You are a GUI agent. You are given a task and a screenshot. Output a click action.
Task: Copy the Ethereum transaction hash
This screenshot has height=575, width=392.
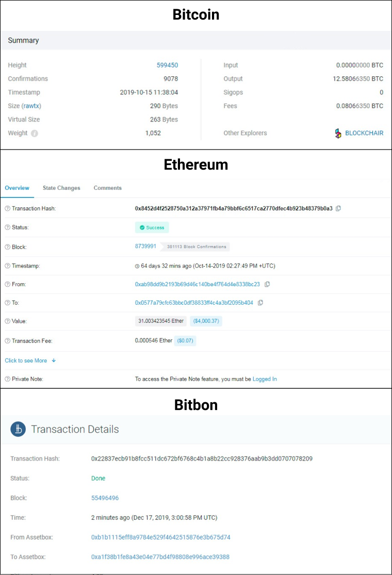pos(338,208)
